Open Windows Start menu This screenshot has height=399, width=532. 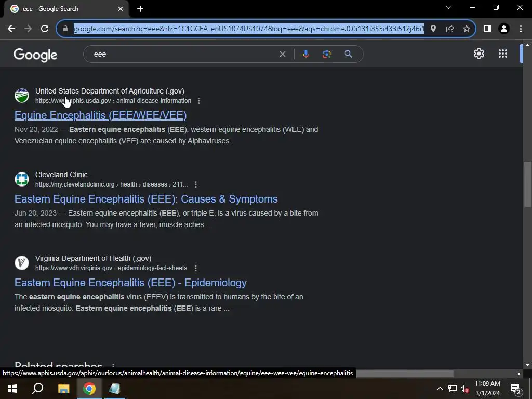(12, 389)
